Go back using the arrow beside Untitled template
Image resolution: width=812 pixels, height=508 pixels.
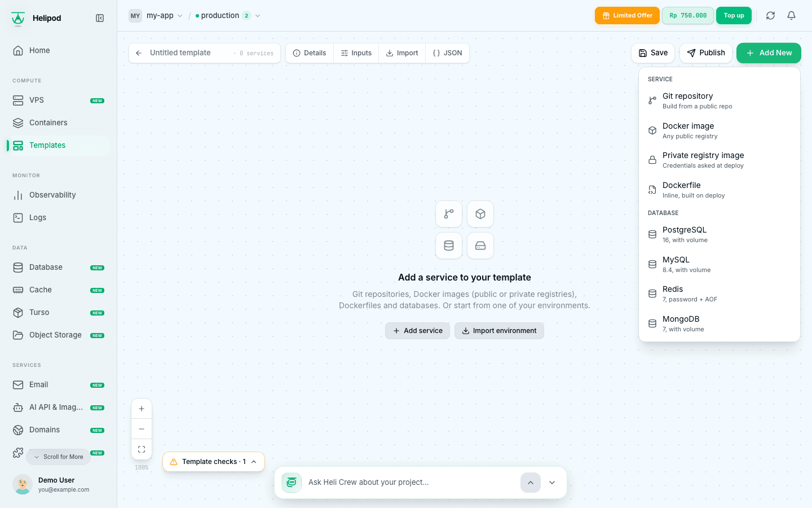[139, 53]
